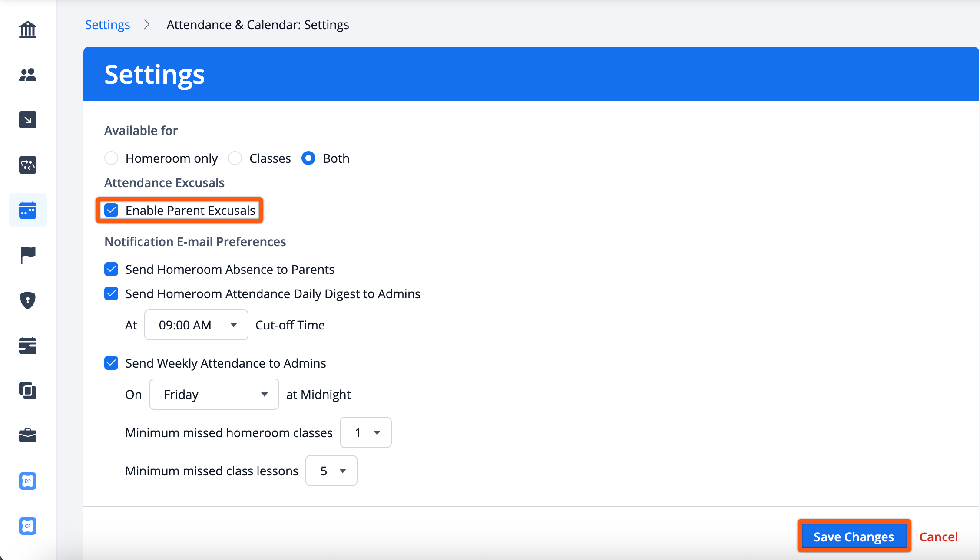Open the school building sidebar icon

click(x=28, y=30)
